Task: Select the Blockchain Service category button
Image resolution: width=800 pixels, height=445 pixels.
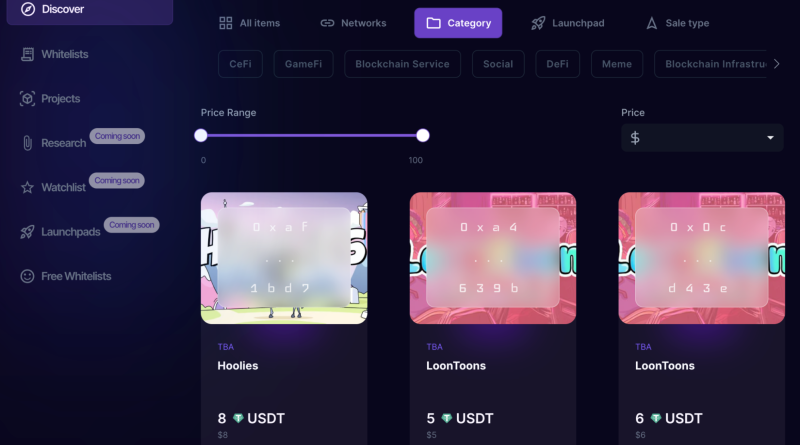Action: pos(403,64)
